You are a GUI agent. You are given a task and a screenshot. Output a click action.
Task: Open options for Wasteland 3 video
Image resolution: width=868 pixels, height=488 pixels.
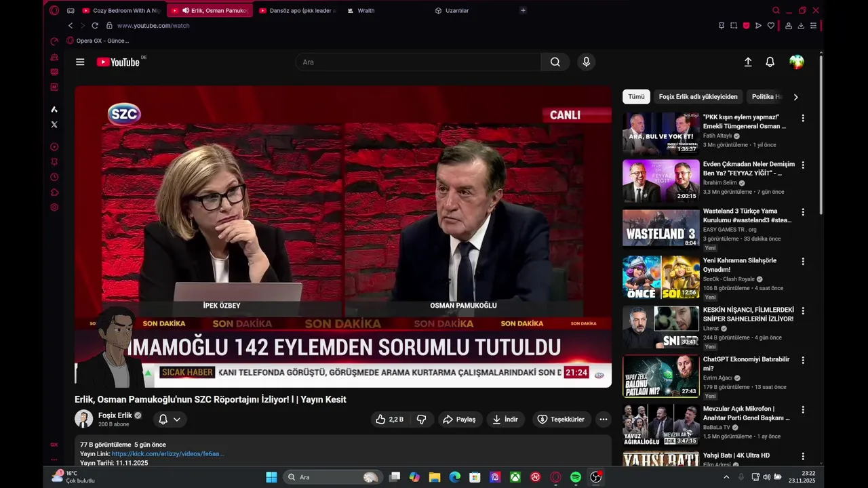(x=803, y=212)
